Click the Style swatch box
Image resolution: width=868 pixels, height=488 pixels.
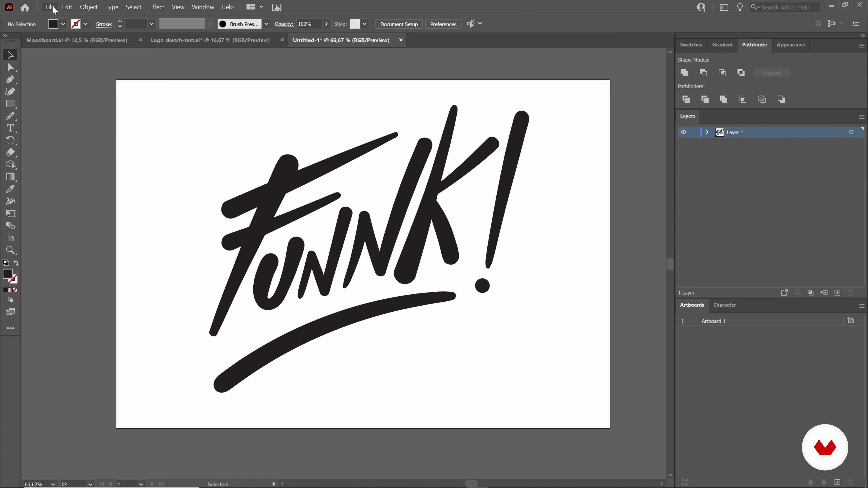pyautogui.click(x=354, y=24)
